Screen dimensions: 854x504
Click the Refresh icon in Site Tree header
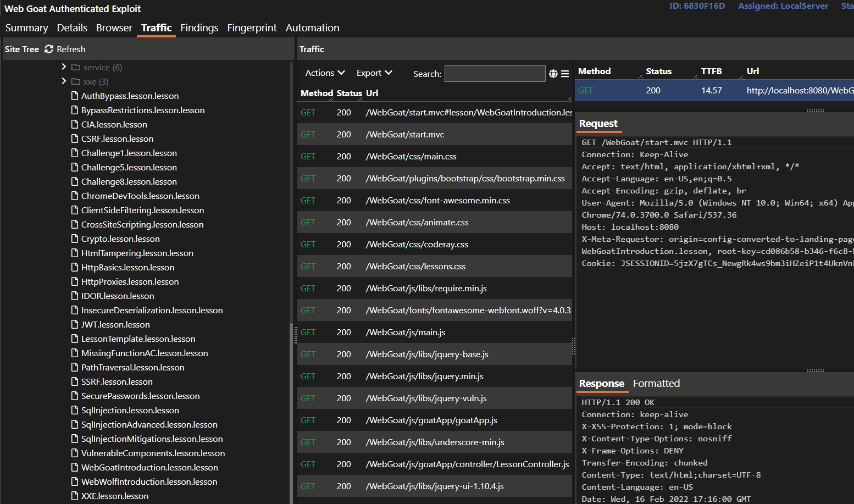coord(48,49)
